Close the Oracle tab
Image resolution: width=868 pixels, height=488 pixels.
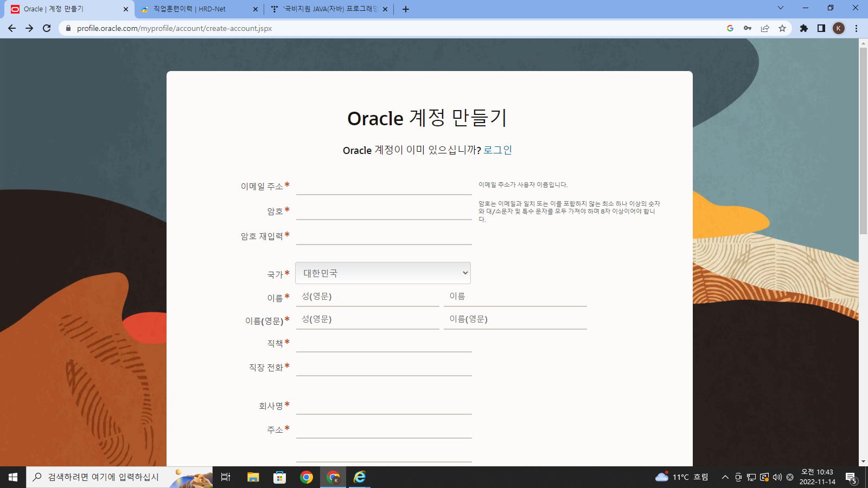(x=126, y=9)
